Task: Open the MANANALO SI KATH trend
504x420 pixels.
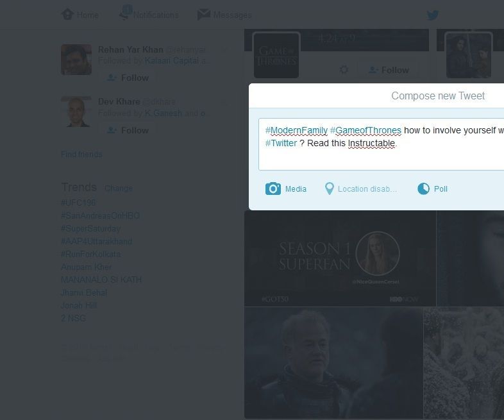Action: pos(101,280)
